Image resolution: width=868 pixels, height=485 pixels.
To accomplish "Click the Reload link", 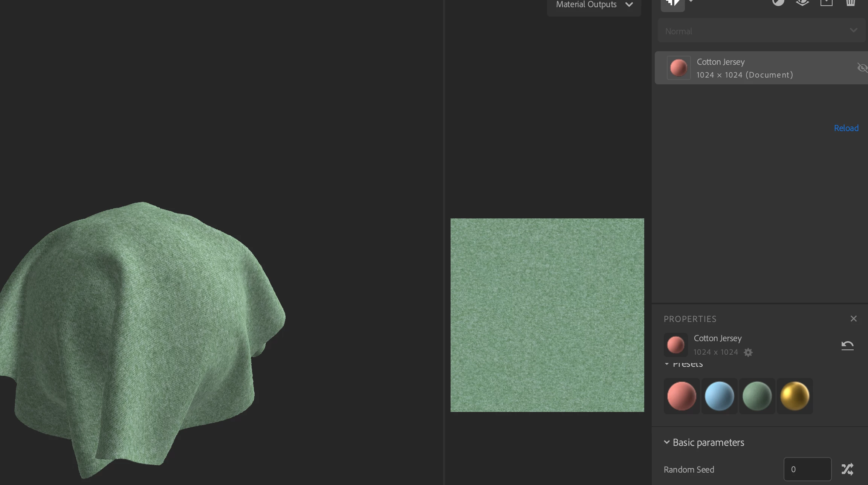I will (846, 128).
